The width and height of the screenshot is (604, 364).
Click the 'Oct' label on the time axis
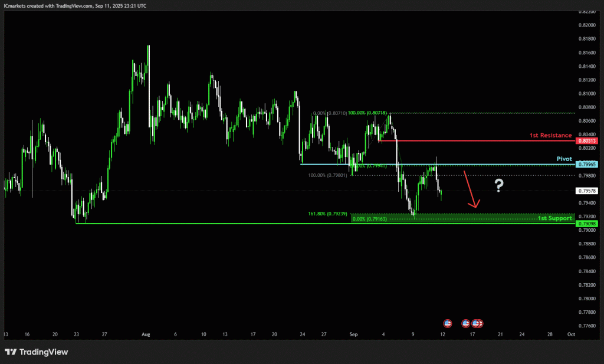pyautogui.click(x=571, y=335)
